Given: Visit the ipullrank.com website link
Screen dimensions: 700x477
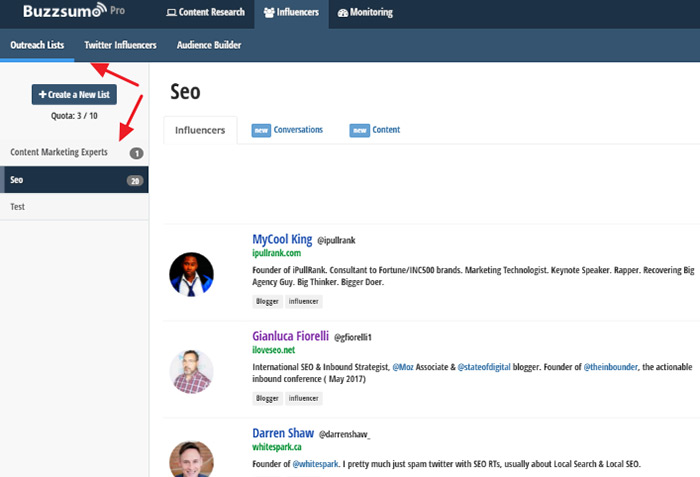Looking at the screenshot, I should tap(277, 255).
